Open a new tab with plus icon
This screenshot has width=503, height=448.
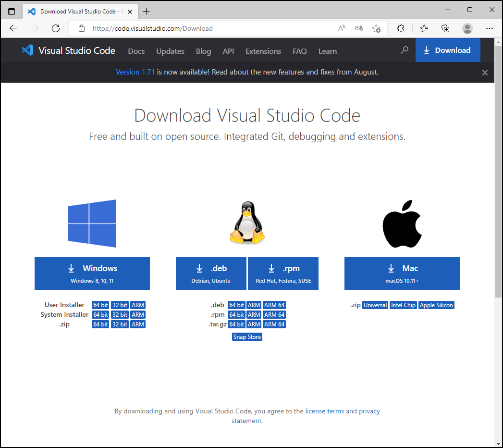[x=146, y=12]
